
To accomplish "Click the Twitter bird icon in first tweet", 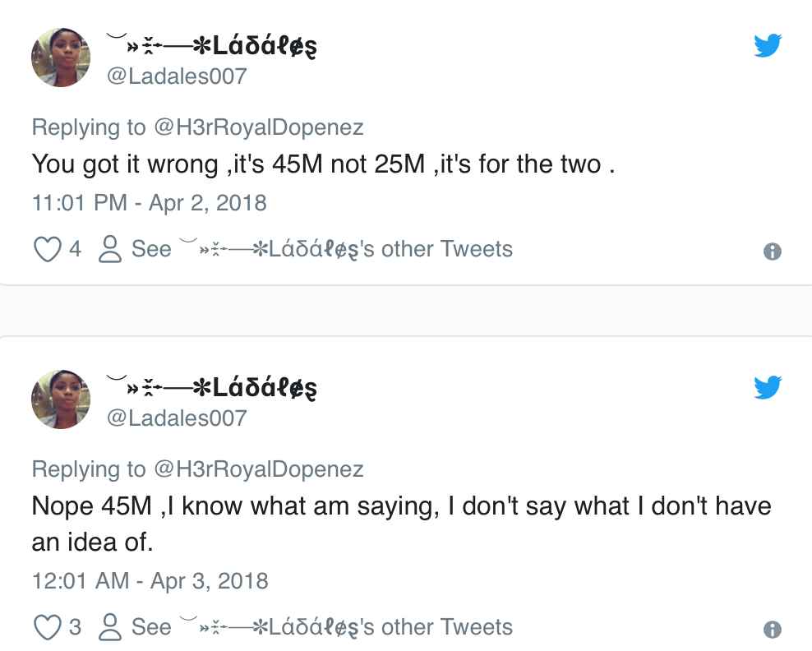I will (768, 47).
